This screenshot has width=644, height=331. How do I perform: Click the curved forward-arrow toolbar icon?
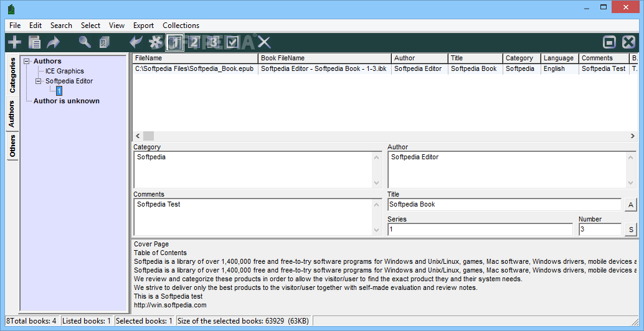(x=54, y=42)
